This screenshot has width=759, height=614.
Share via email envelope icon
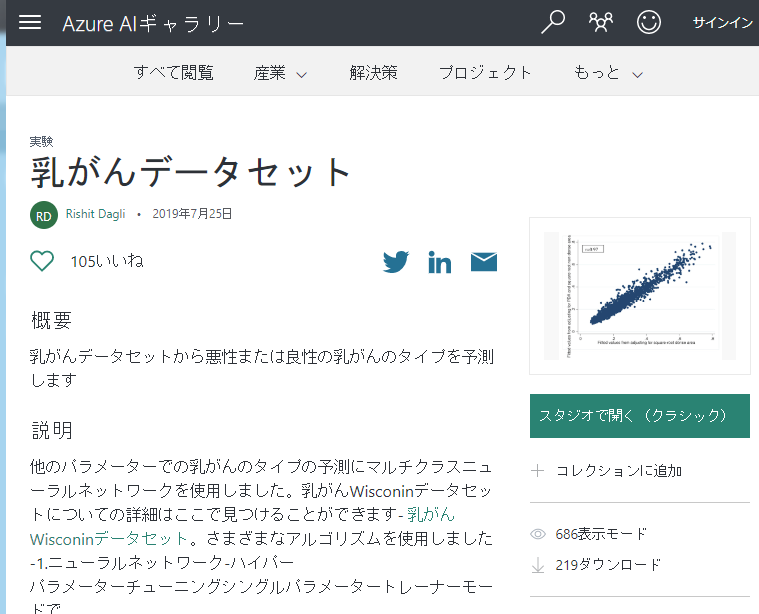pos(484,262)
